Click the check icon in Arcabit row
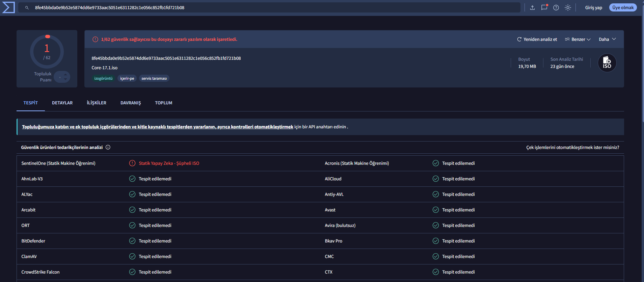 coord(132,210)
